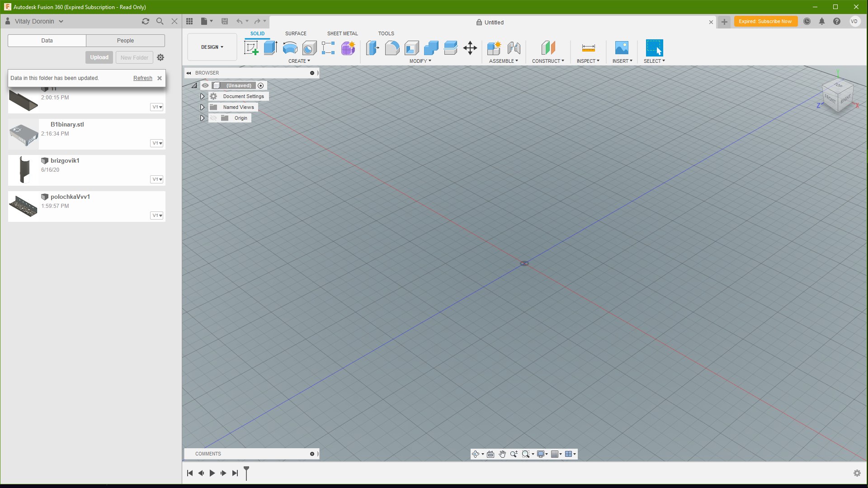Click the Offset Plane construct icon
Image resolution: width=868 pixels, height=488 pixels.
(x=548, y=47)
